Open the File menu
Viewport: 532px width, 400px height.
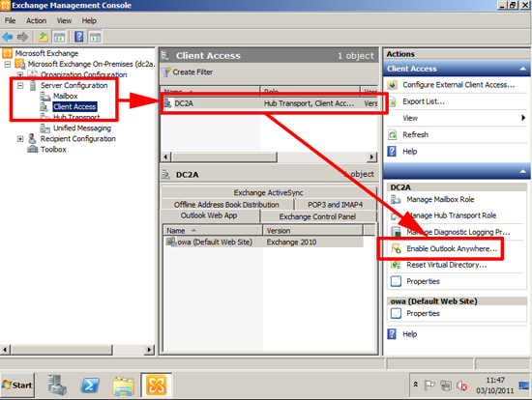(x=10, y=20)
